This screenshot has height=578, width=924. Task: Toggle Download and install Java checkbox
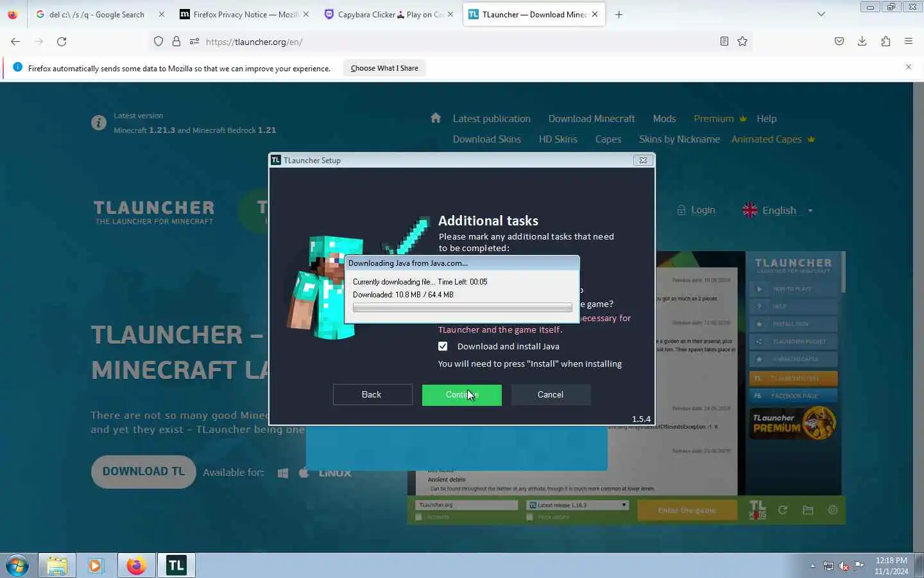[443, 346]
